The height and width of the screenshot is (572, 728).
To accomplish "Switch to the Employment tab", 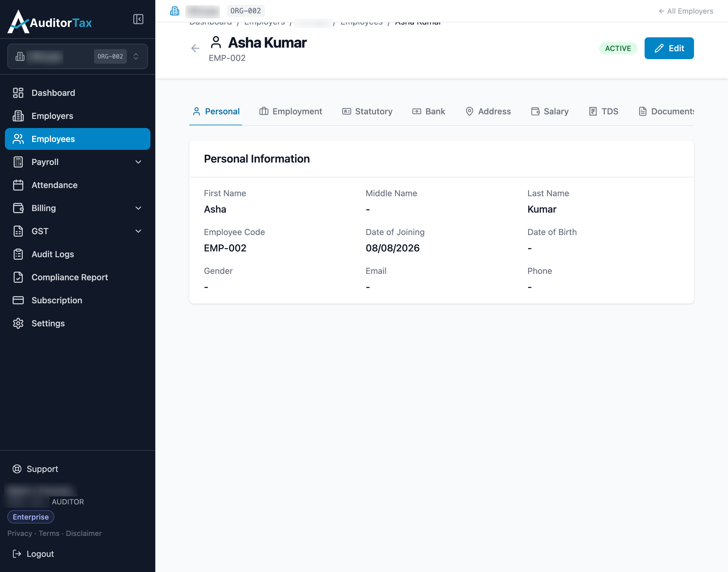I will click(x=291, y=112).
